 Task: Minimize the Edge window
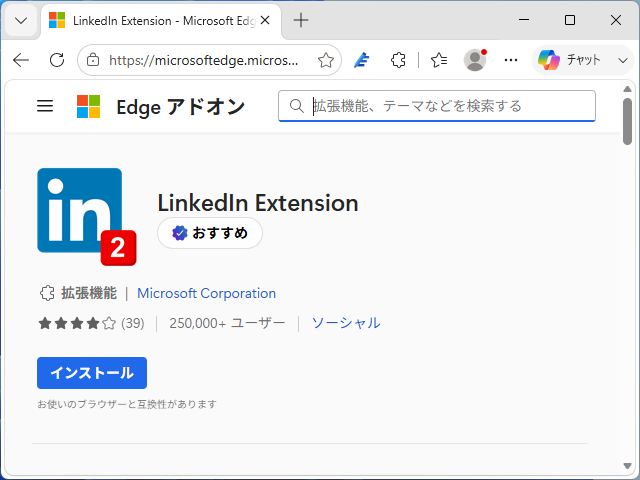point(524,20)
